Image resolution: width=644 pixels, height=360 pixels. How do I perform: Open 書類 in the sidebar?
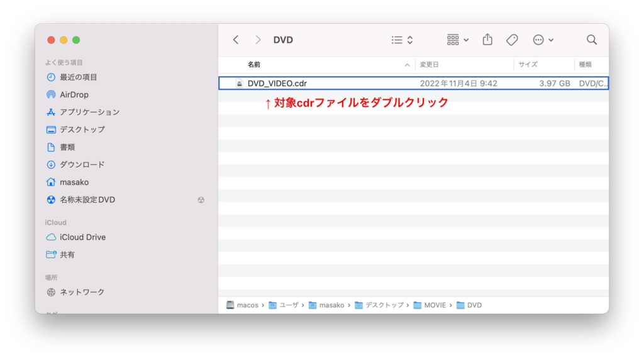(67, 147)
